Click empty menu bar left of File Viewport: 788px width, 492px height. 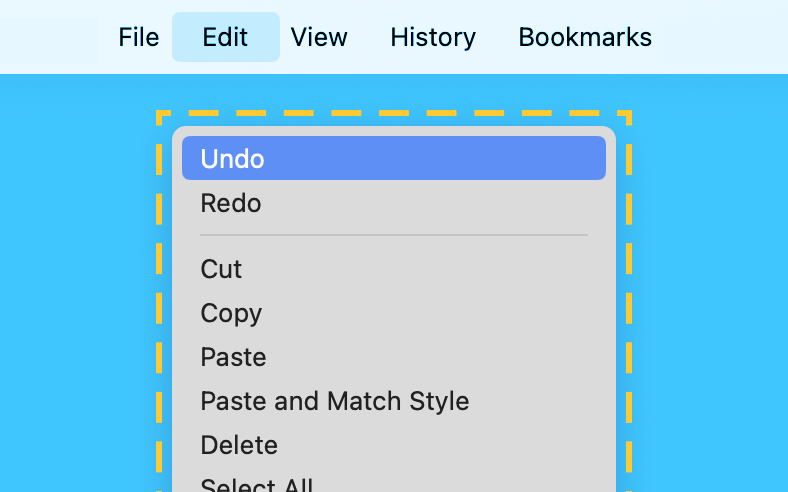(50, 38)
